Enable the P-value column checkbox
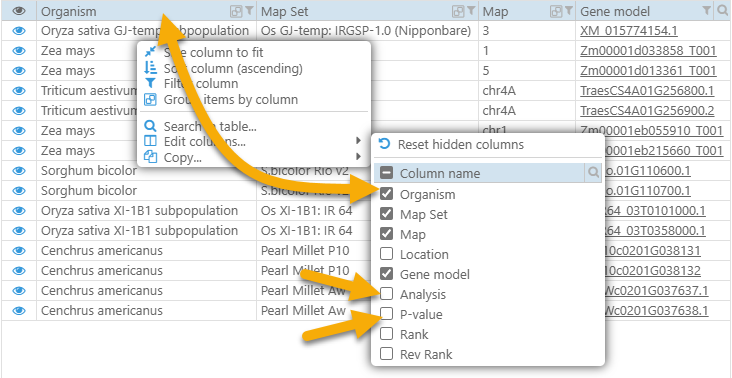The image size is (732, 378). click(x=387, y=314)
